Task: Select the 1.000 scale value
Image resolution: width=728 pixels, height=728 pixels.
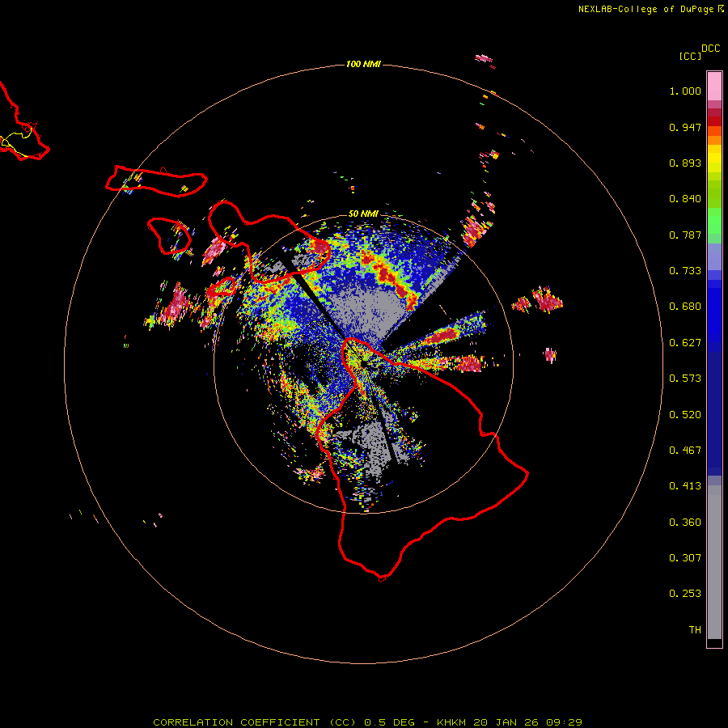Action: pyautogui.click(x=685, y=91)
